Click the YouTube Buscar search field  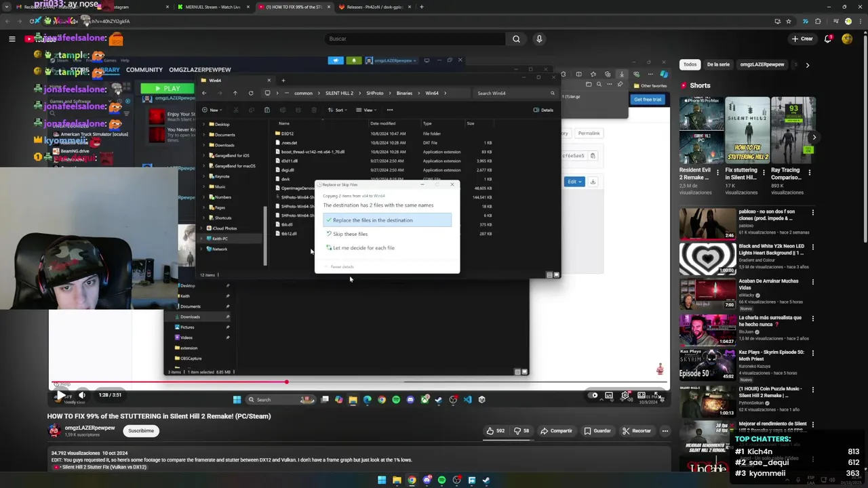[x=414, y=39]
